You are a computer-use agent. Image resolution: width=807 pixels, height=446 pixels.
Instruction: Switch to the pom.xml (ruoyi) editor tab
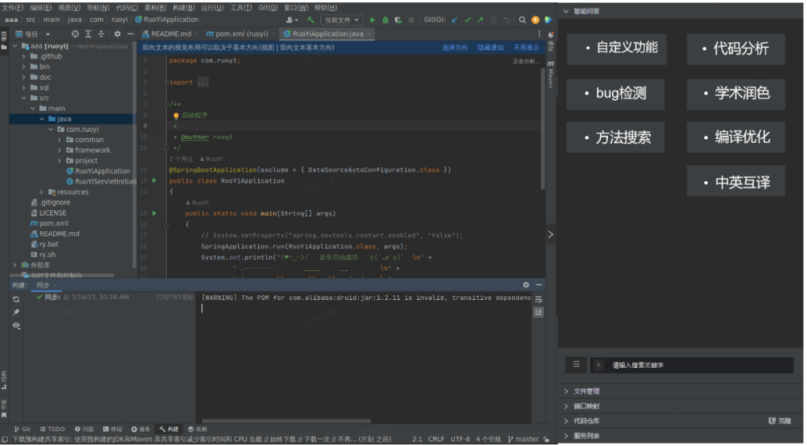click(x=237, y=33)
